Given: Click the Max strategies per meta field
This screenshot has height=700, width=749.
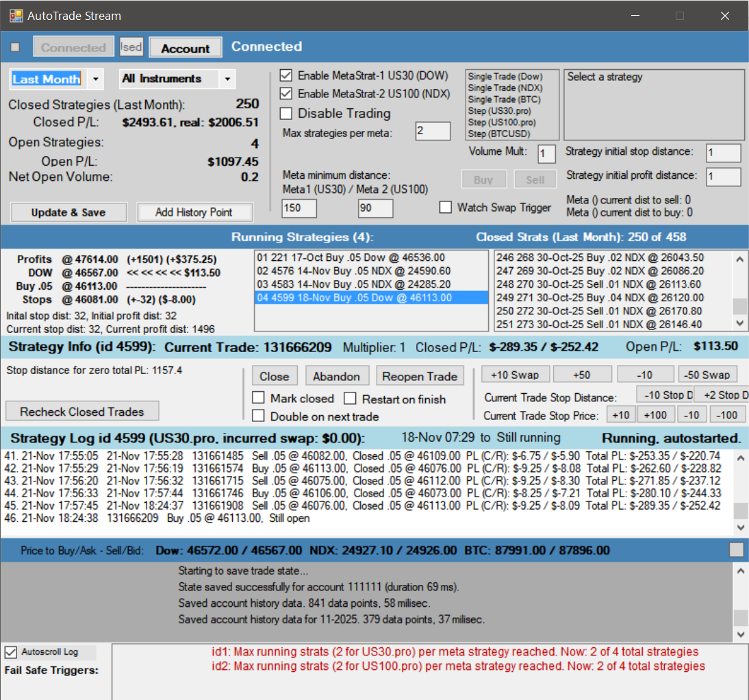Looking at the screenshot, I should (433, 132).
